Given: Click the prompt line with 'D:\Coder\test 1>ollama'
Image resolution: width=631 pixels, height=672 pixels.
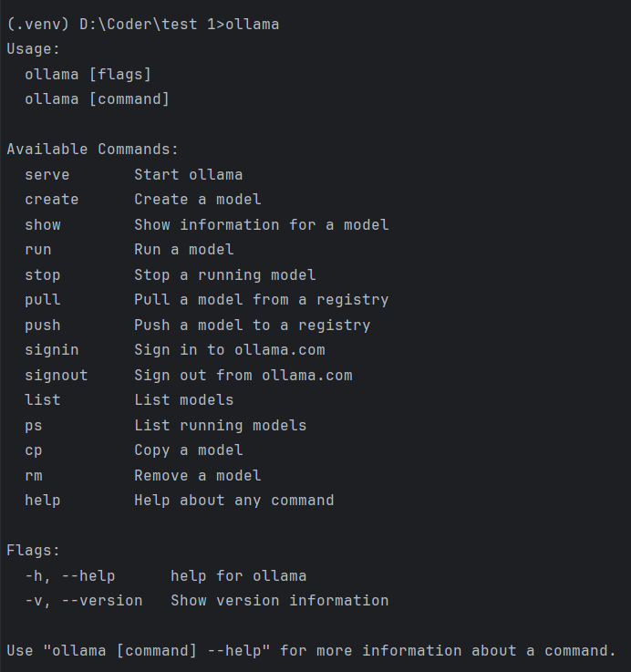Looking at the screenshot, I should (179, 24).
